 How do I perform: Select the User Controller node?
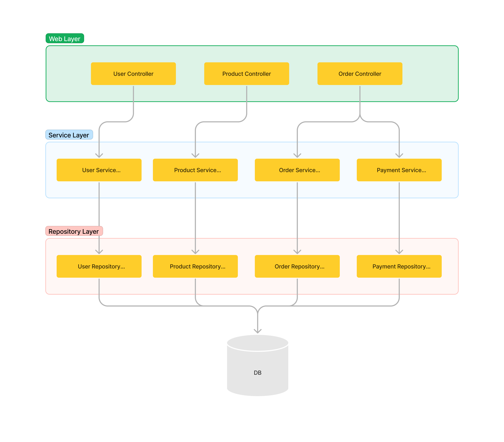[133, 73]
